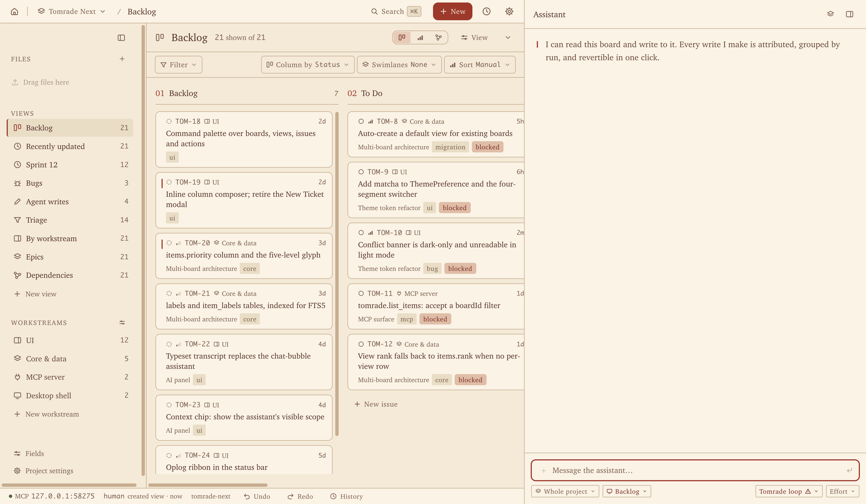
Task: Open Column by Status dropdown
Action: (308, 65)
